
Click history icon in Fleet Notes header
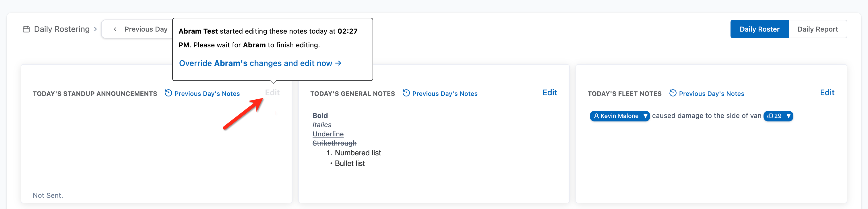coord(673,93)
